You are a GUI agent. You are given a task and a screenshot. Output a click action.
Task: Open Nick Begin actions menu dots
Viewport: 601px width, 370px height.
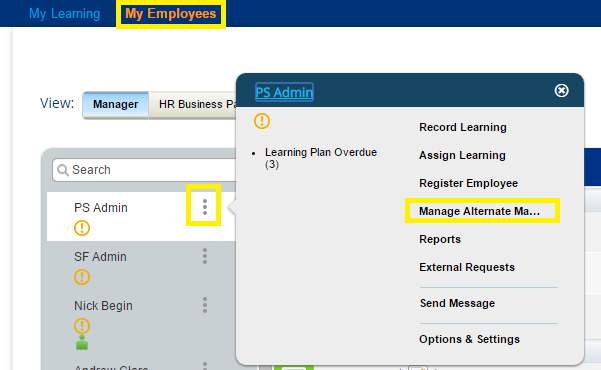click(x=205, y=305)
